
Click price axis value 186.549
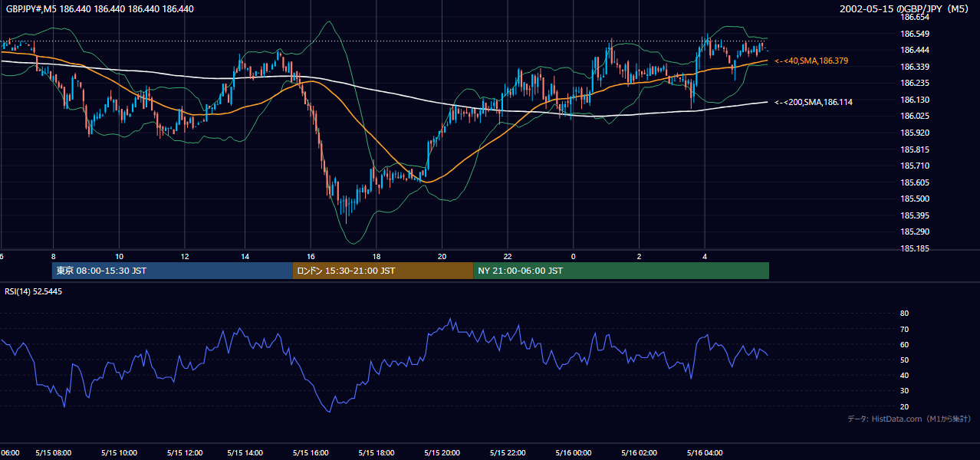tap(914, 34)
